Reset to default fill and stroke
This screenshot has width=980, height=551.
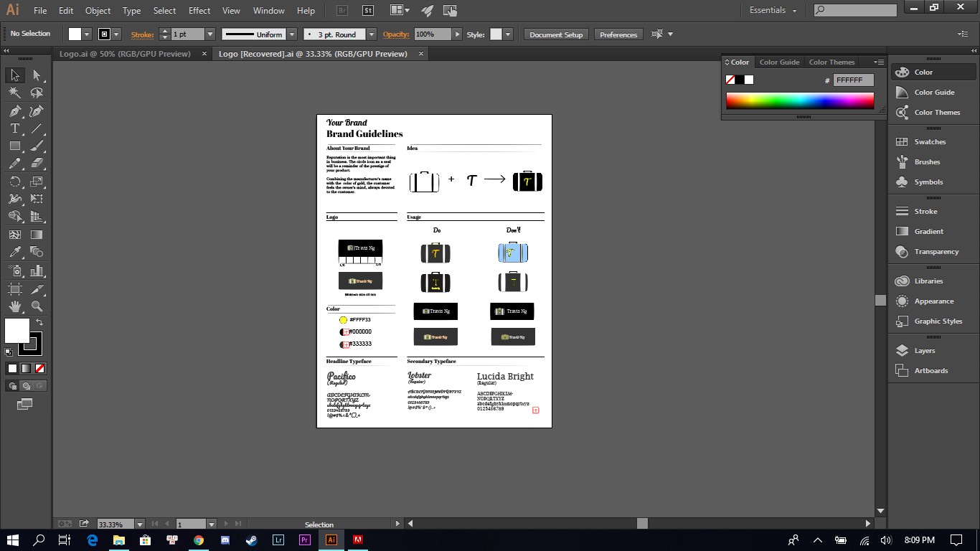[9, 352]
